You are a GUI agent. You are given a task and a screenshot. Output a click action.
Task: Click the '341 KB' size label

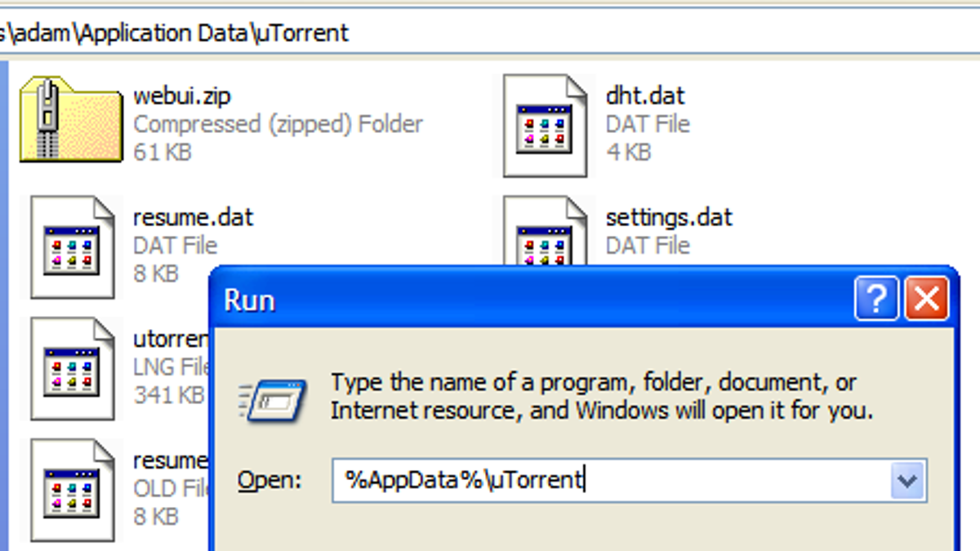(x=169, y=395)
